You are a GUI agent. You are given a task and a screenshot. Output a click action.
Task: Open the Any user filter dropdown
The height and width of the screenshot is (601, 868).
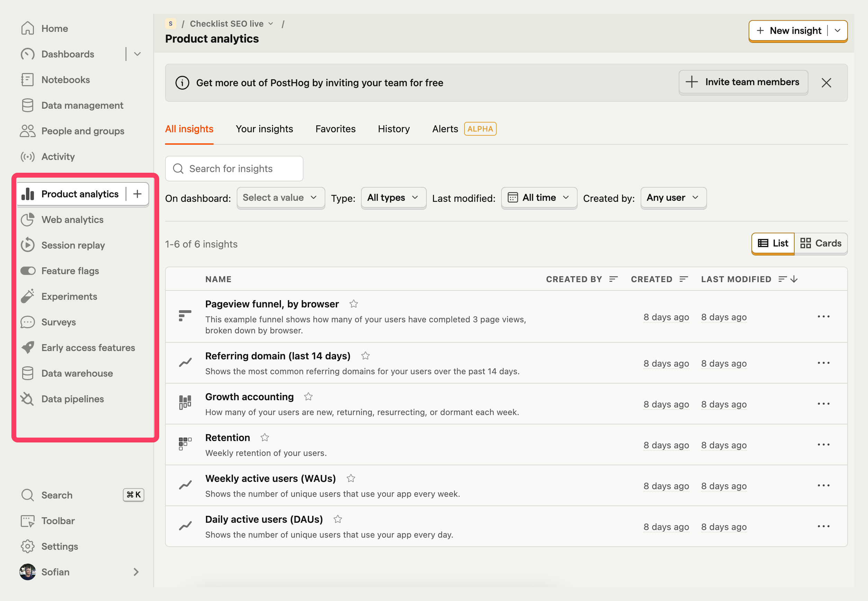click(x=673, y=198)
